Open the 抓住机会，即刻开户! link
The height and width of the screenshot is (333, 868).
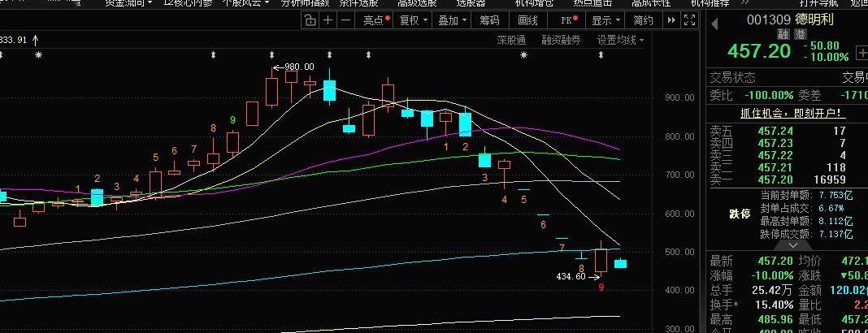(x=792, y=114)
